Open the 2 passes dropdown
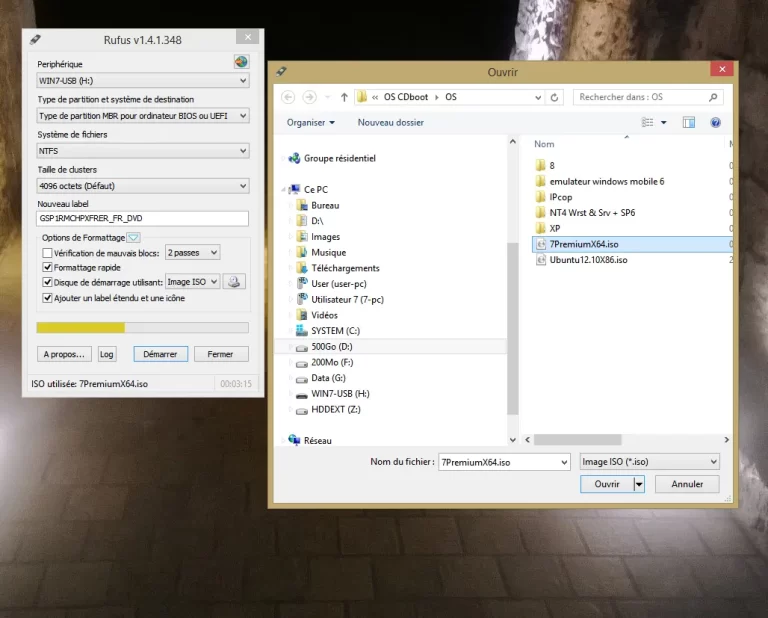Screen dimensions: 768x618 click(x=192, y=253)
